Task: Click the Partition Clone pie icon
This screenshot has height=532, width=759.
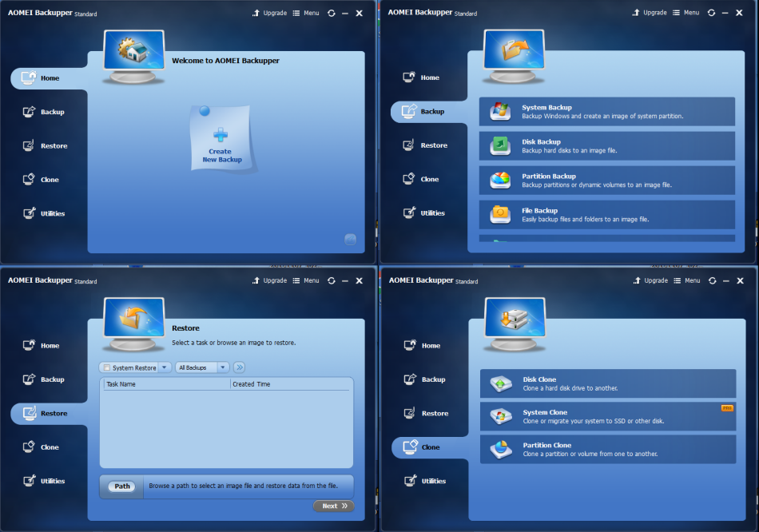Action: tap(501, 449)
